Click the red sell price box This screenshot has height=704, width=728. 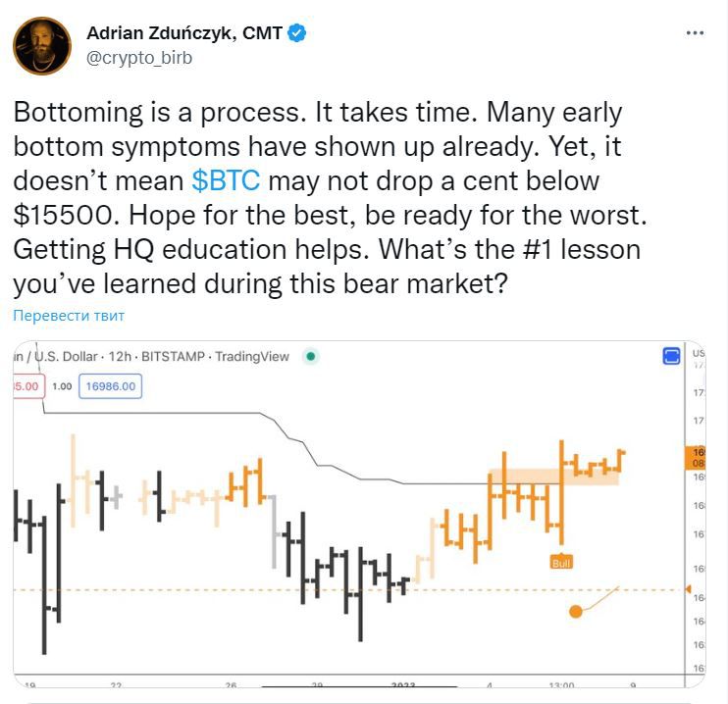(26, 386)
